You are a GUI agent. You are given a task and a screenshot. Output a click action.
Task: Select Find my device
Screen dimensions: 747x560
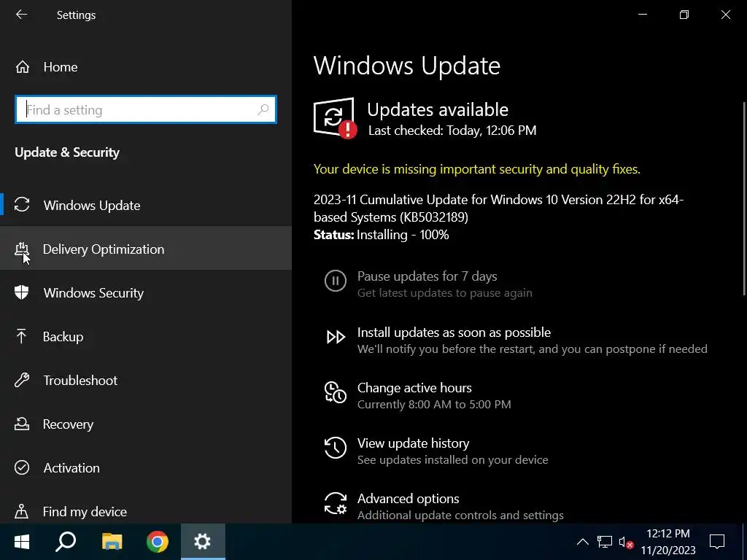tap(146, 511)
